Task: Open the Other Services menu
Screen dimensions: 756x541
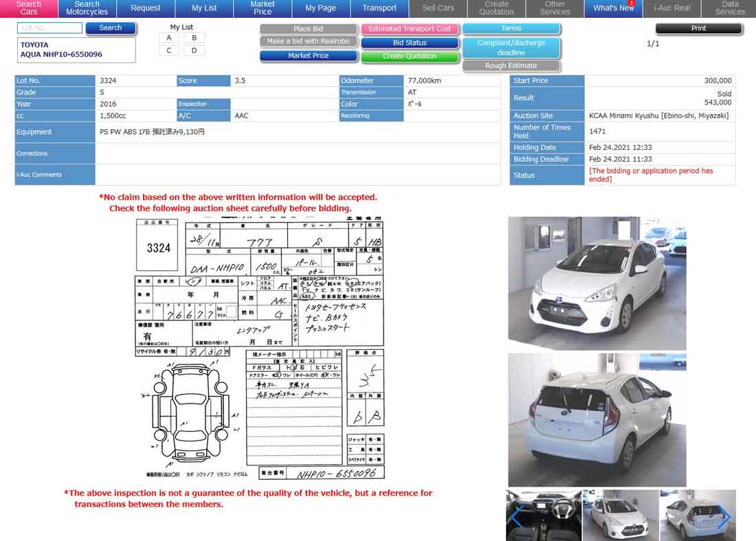Action: coord(555,8)
